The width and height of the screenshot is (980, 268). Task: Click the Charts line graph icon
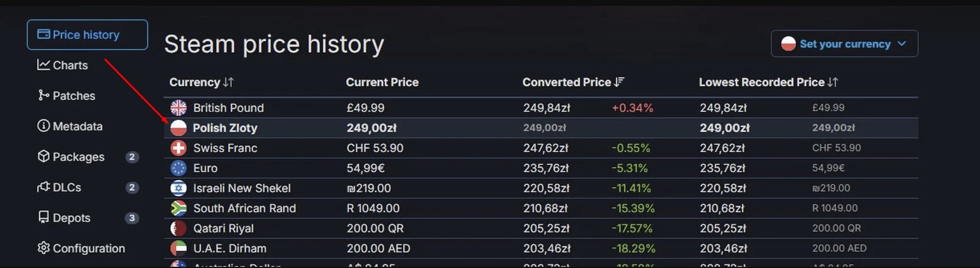coord(43,64)
